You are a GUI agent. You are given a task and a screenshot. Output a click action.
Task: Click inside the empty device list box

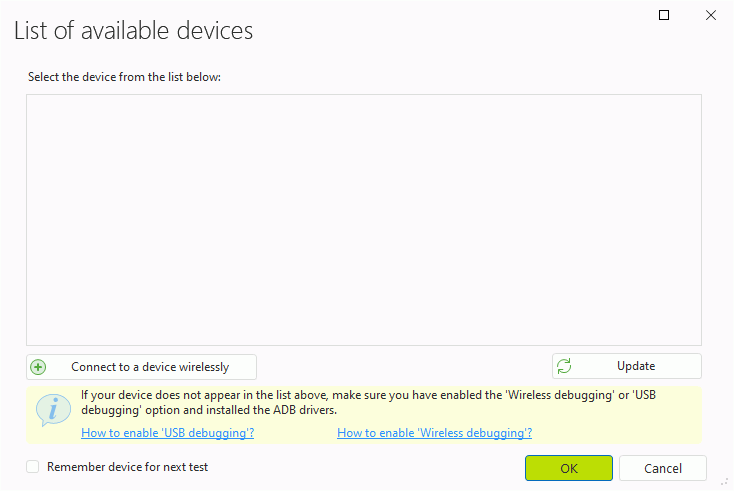pos(364,220)
